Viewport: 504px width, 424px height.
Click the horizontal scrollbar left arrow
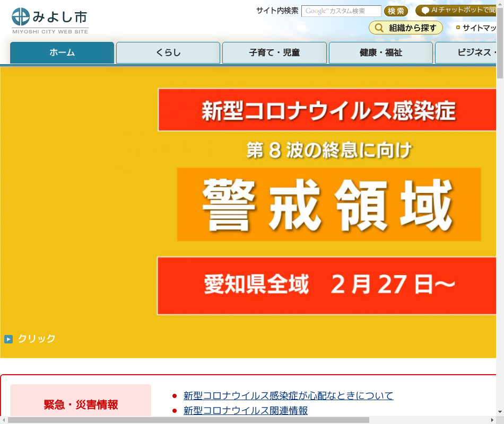[4, 420]
